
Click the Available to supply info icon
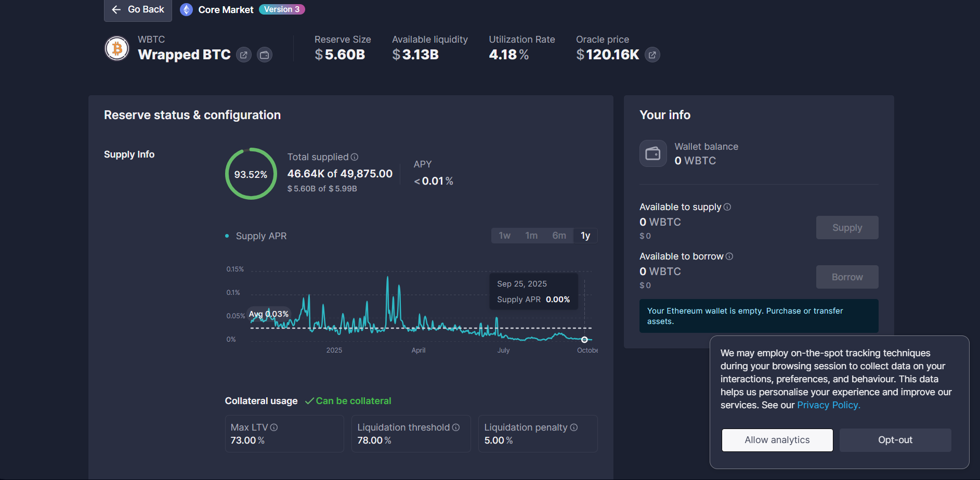click(727, 207)
